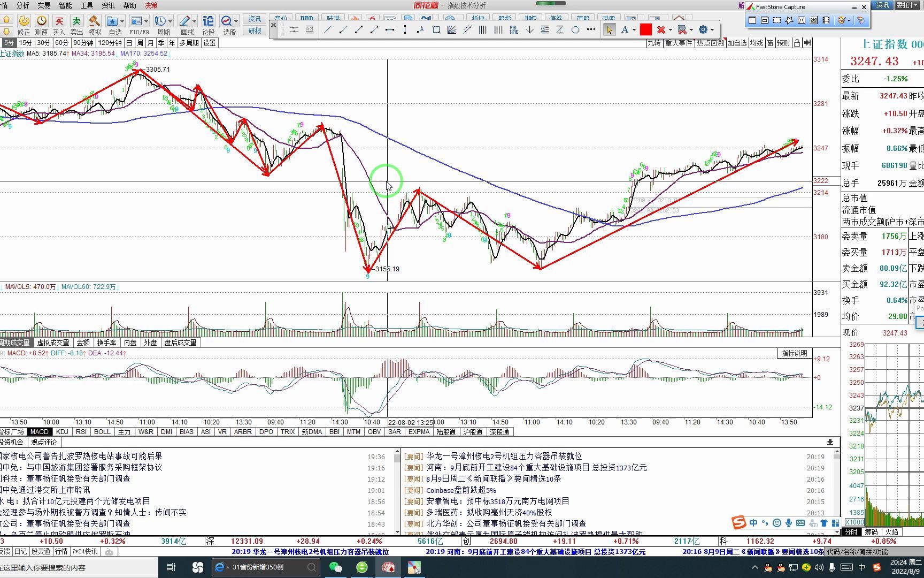Image resolution: width=924 pixels, height=578 pixels.
Task: Open the 分析 menu
Action: click(23, 5)
